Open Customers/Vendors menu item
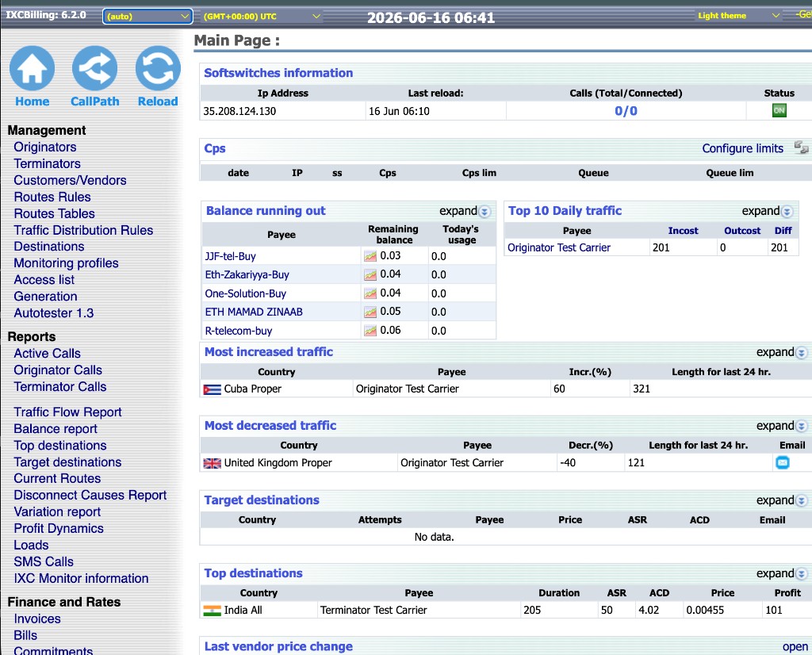 tap(70, 180)
